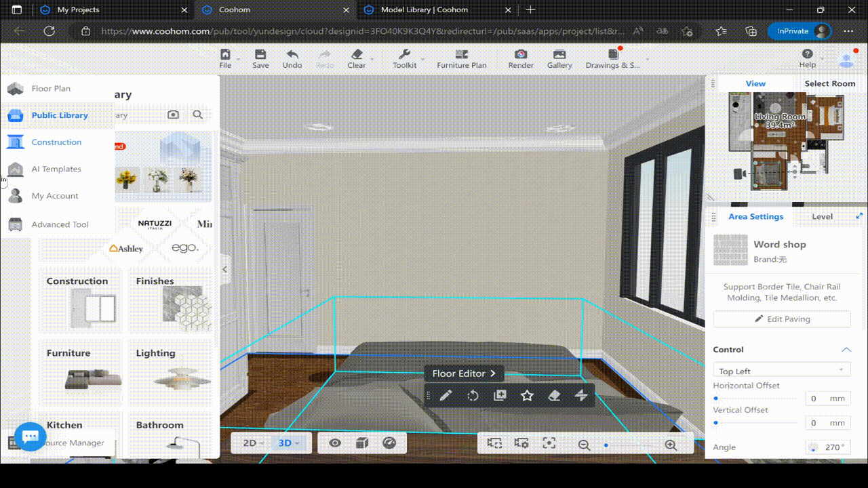Expand the Floor Editor menu arrow
868x488 pixels.
[x=493, y=373]
